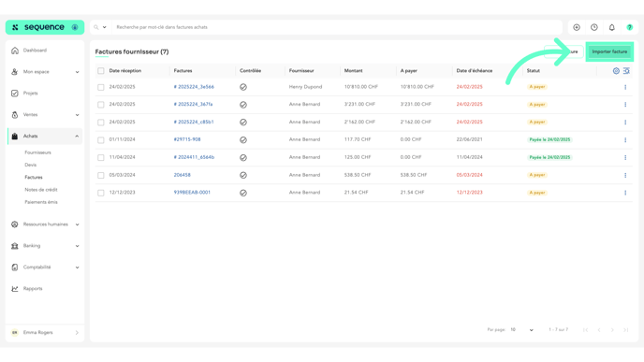Image resolution: width=644 pixels, height=362 pixels.
Task: Sort by Date d'échéance column header
Action: 475,71
